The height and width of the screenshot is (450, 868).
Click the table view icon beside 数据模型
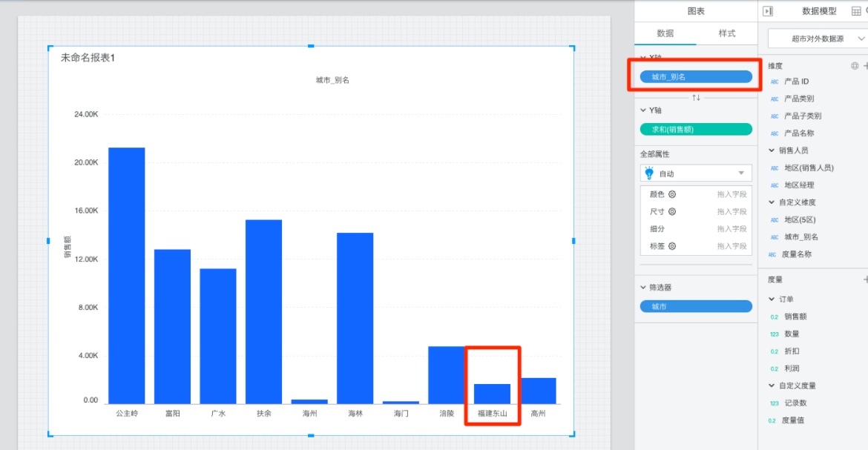pyautogui.click(x=855, y=11)
